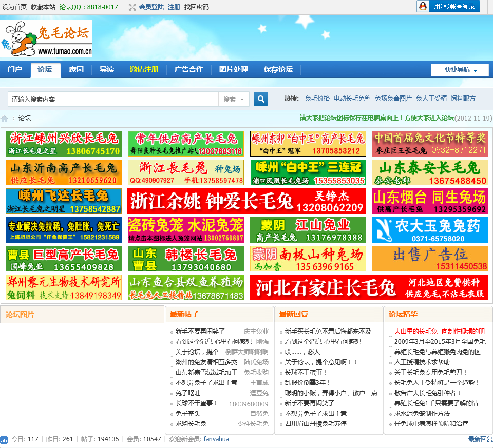This screenshot has height=448, width=493.
Task: Open reply thread 四川眉山丹棱兔毛苏伟
Action: 316,424
